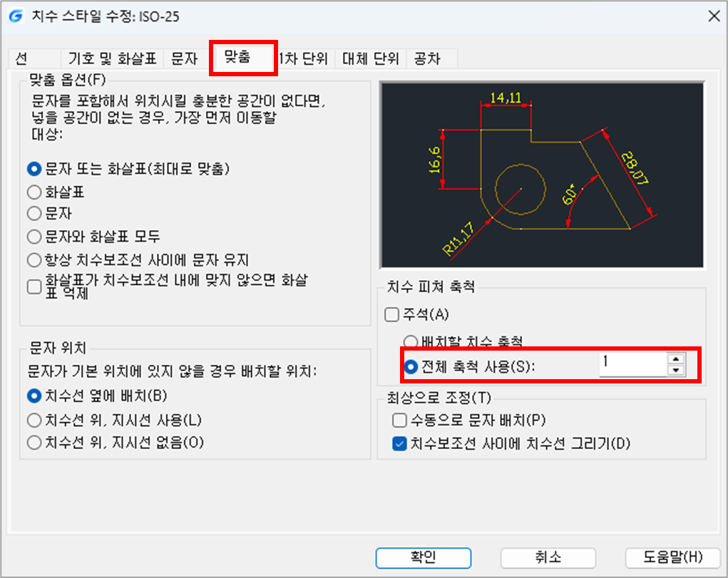Switch to the 대체 단위 tab
This screenshot has height=578, width=728.
[371, 59]
